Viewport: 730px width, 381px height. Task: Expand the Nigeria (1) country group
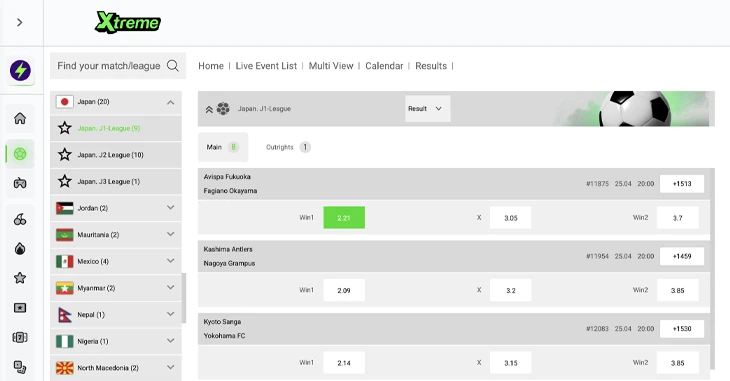tap(116, 341)
